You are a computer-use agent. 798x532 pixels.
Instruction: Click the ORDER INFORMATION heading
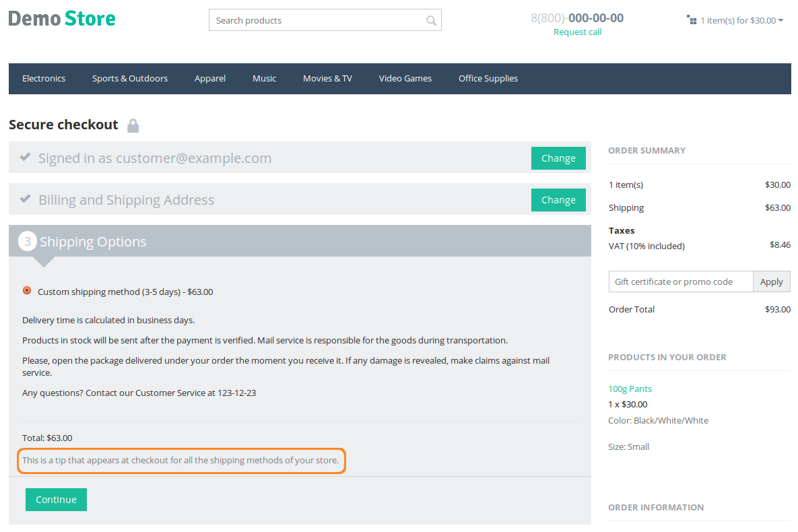(x=656, y=508)
